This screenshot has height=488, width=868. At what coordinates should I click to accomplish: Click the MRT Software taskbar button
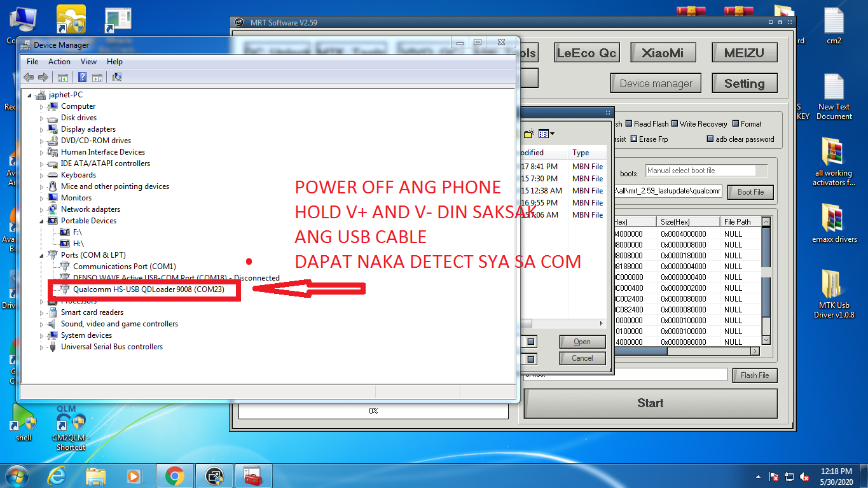[215, 475]
